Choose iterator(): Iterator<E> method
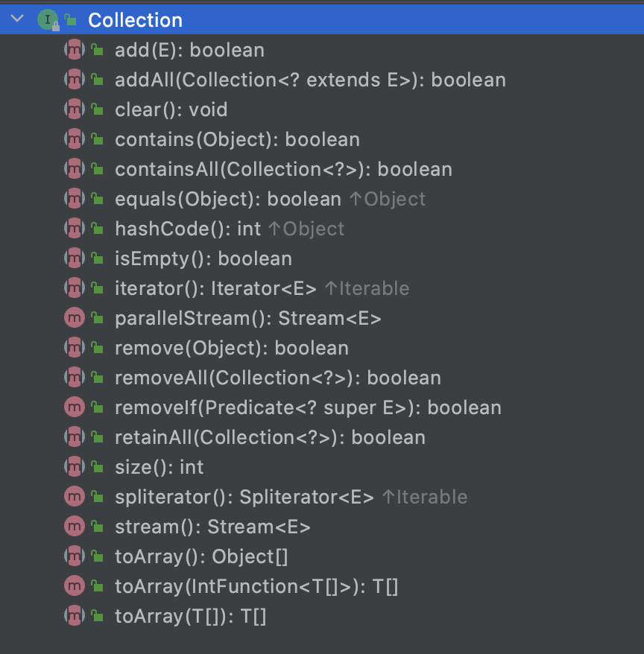644x654 pixels. [x=215, y=288]
